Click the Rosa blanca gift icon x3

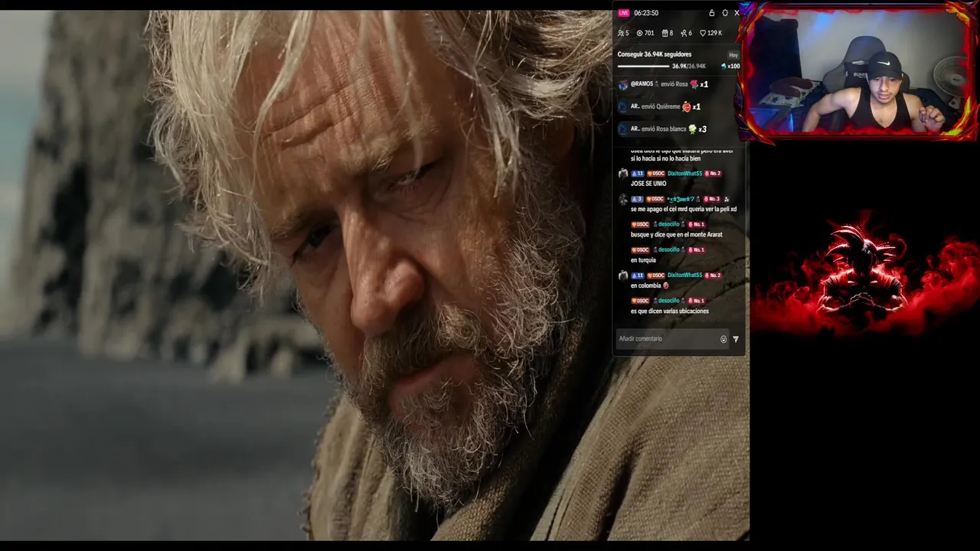click(x=693, y=129)
